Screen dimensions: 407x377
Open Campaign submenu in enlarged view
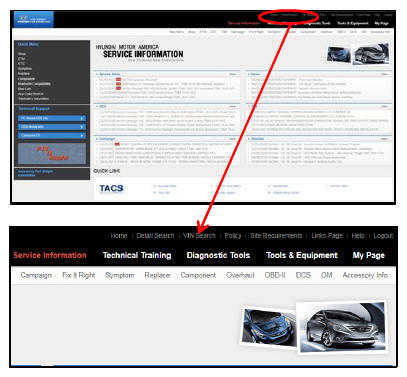36,275
